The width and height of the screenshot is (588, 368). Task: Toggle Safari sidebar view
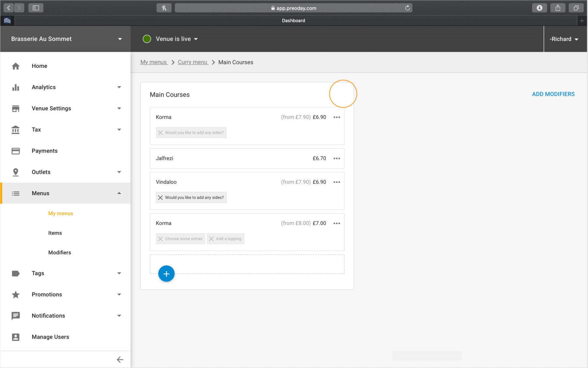tap(36, 8)
